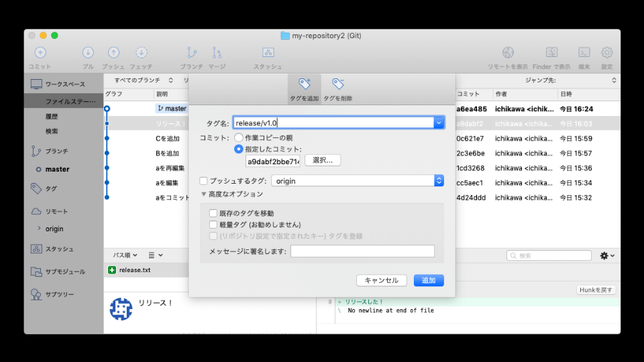Select commit 4d24ddd in the list
Viewport: 644px width, 362px height.
[471, 197]
